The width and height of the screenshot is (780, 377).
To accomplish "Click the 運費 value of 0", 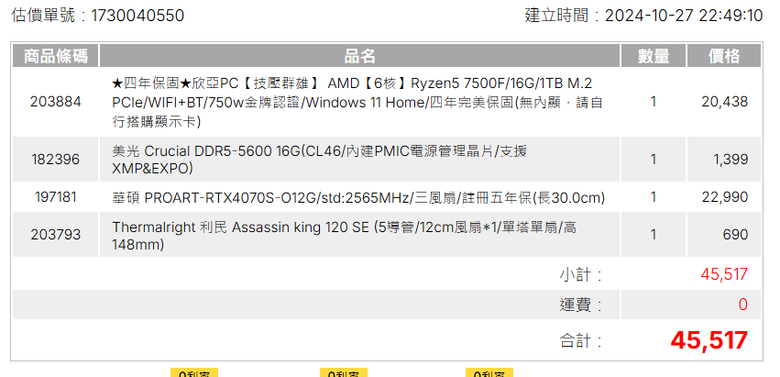I will pyautogui.click(x=743, y=304).
